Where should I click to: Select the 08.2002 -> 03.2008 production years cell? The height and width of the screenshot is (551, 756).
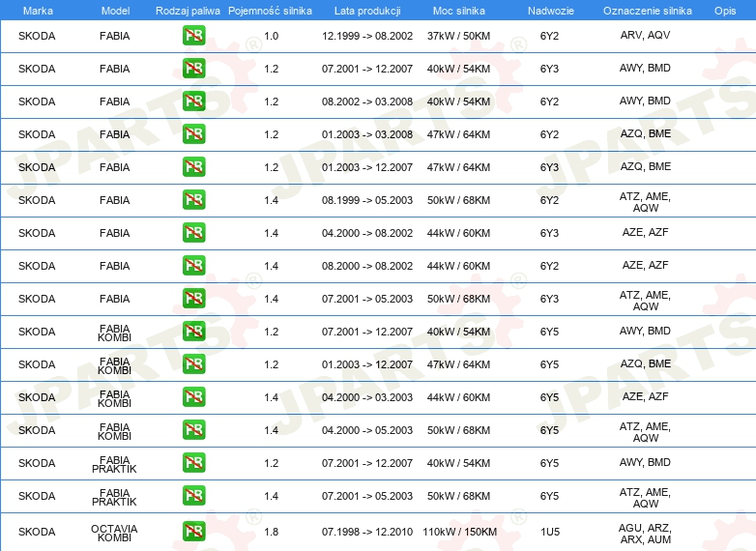(x=367, y=101)
